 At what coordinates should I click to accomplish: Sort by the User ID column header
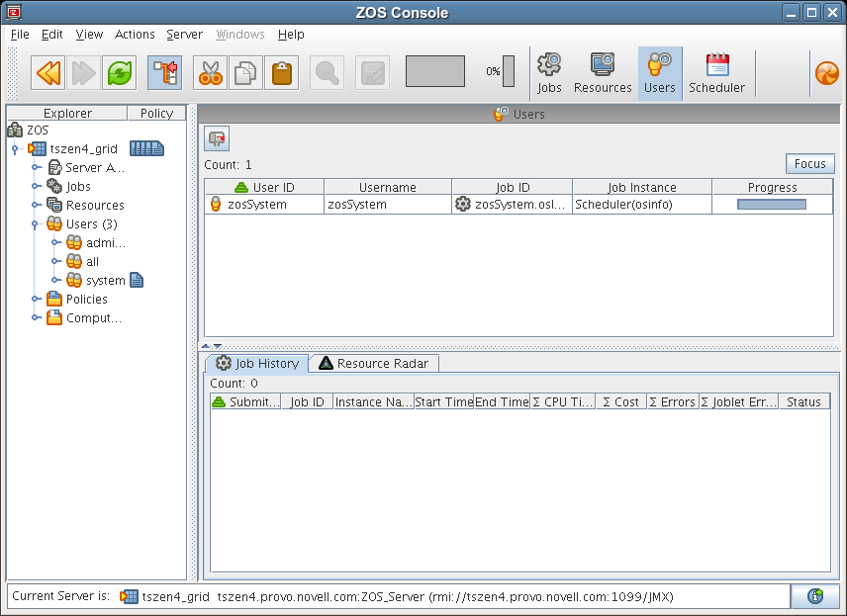pyautogui.click(x=264, y=187)
